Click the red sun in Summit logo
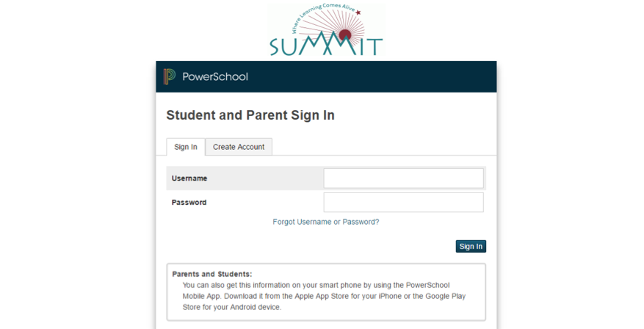This screenshot has width=644, height=329. click(345, 35)
